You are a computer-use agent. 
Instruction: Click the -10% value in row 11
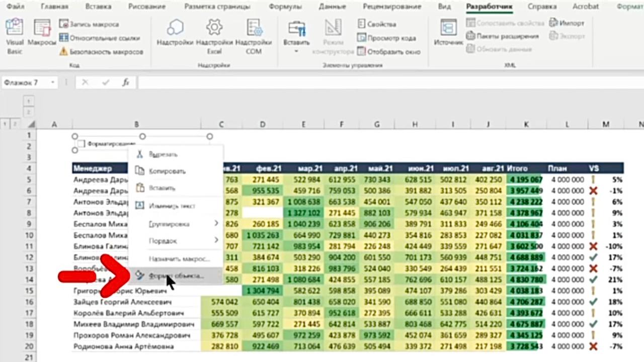coord(614,246)
